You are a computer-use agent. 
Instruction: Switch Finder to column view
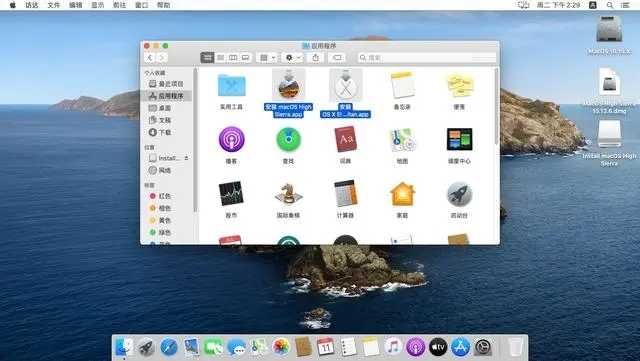(x=233, y=58)
